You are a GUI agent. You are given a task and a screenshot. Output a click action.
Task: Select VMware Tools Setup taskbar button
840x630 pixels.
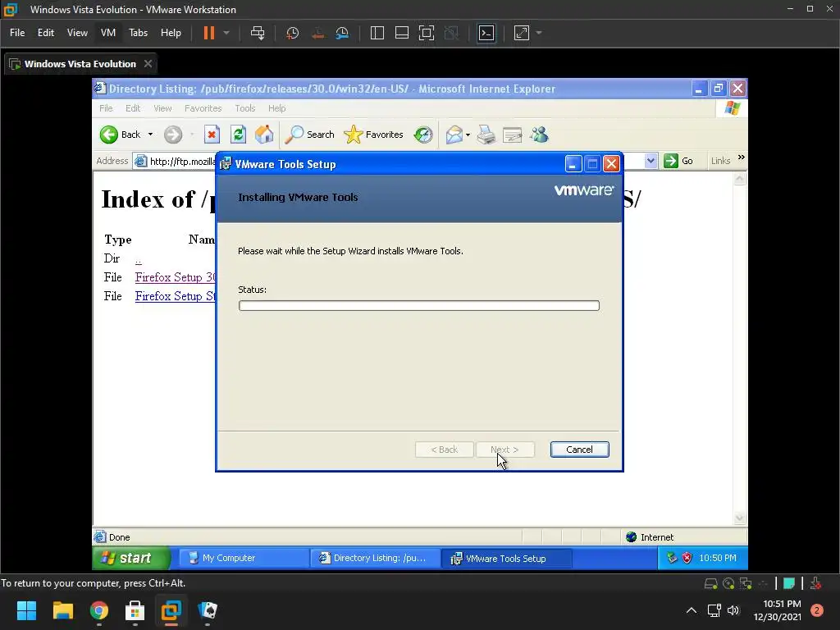(507, 558)
